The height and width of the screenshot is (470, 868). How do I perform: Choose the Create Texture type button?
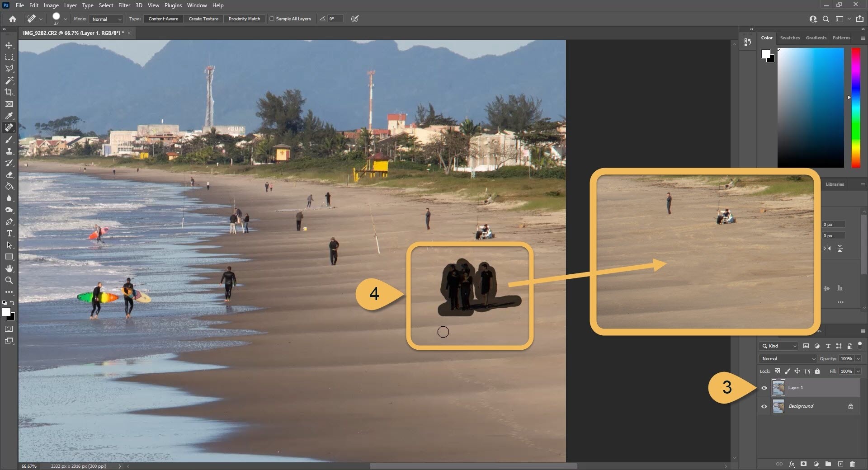pyautogui.click(x=203, y=19)
